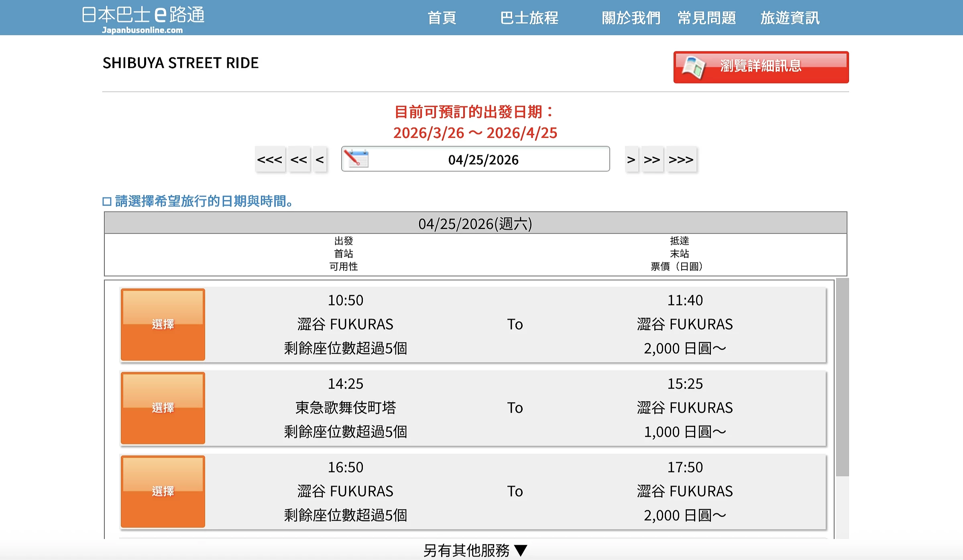This screenshot has width=963, height=560.
Task: Click the 2026/3/26 ～ 2026/4/25 date range text
Action: pos(475,133)
